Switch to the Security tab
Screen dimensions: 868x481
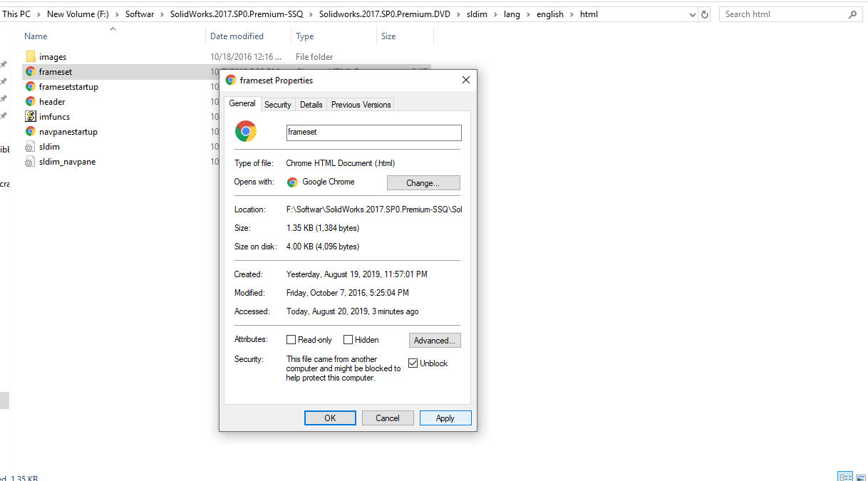pyautogui.click(x=278, y=105)
